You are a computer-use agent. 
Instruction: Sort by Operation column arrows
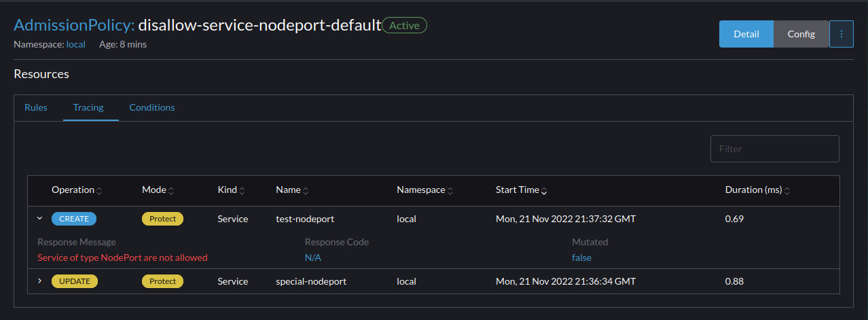[x=99, y=191]
